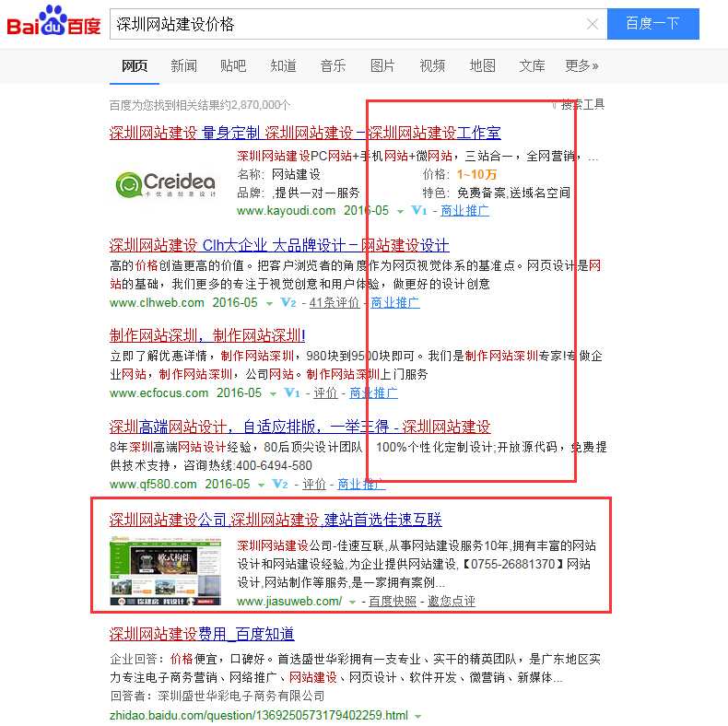Click V2 credit badge beside www.qf580.com

tap(280, 485)
